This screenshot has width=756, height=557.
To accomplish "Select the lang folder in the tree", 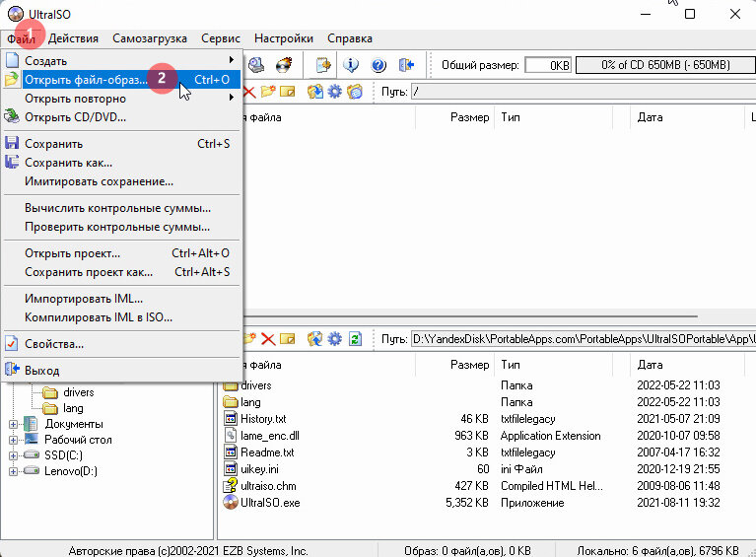I will (73, 408).
